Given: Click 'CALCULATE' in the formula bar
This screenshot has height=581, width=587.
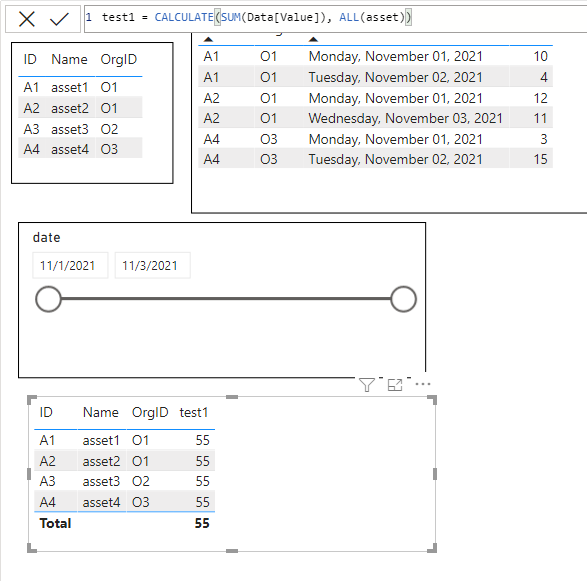Looking at the screenshot, I should pyautogui.click(x=184, y=17).
